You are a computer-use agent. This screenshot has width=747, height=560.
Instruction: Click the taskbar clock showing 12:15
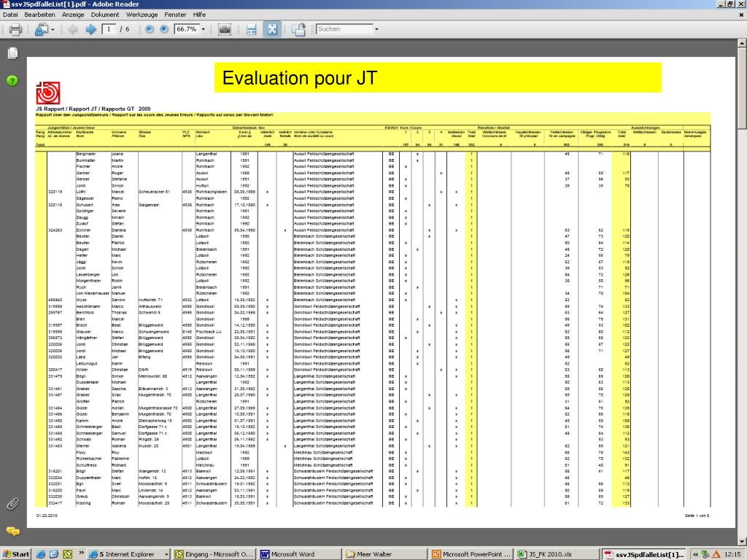click(x=732, y=554)
